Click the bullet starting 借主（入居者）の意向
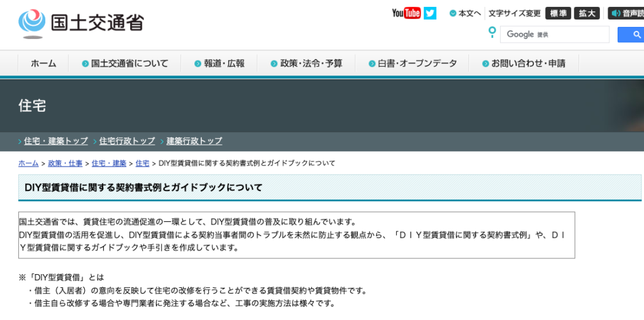644x320 pixels. click(197, 291)
